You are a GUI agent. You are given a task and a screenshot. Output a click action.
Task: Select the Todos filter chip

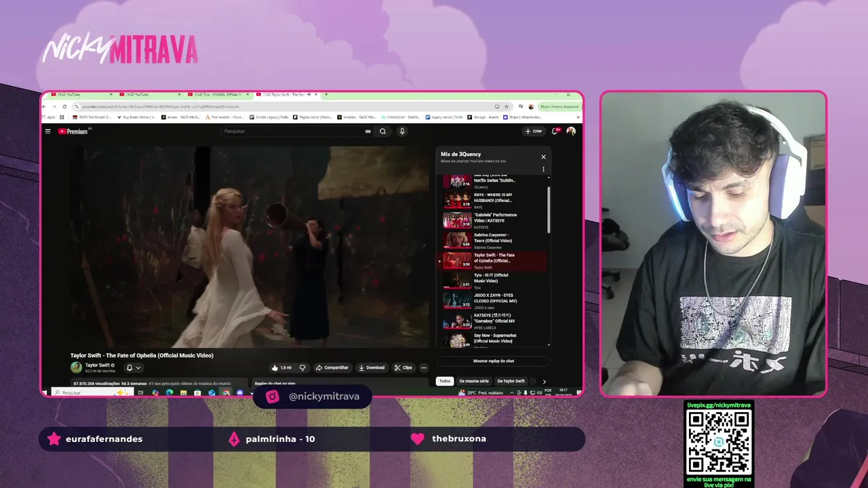[x=445, y=381]
